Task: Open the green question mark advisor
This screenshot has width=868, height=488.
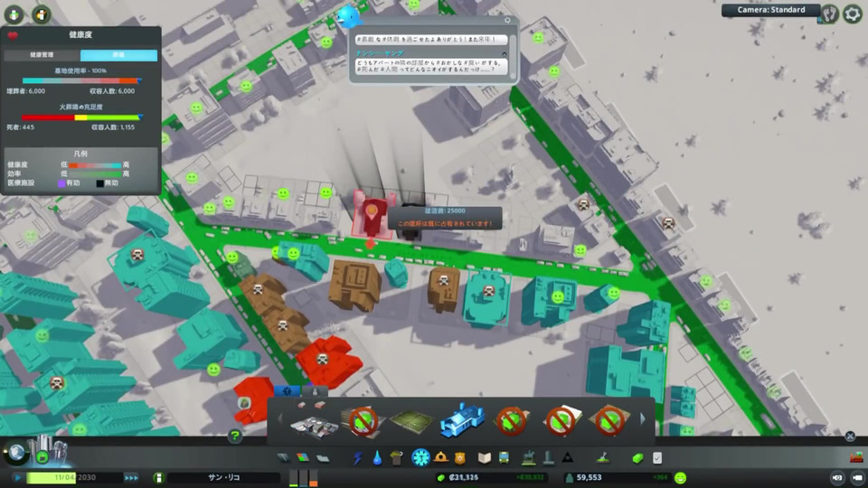Action: pos(235,436)
